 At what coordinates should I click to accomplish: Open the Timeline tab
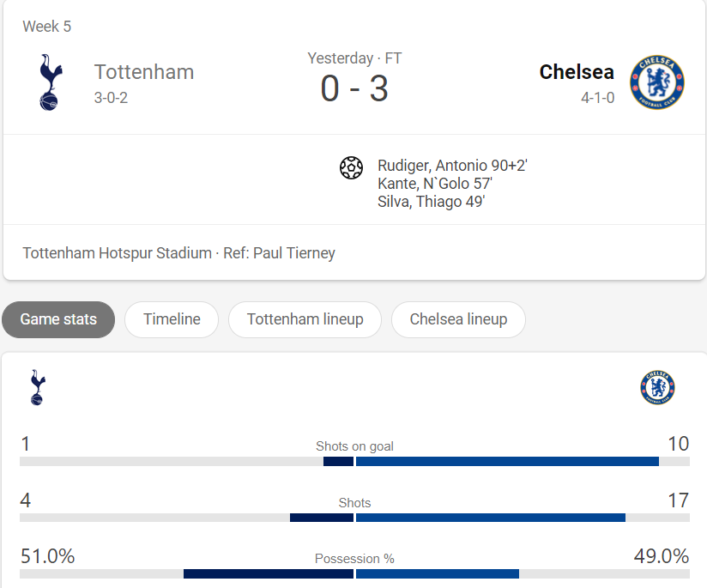(x=172, y=319)
